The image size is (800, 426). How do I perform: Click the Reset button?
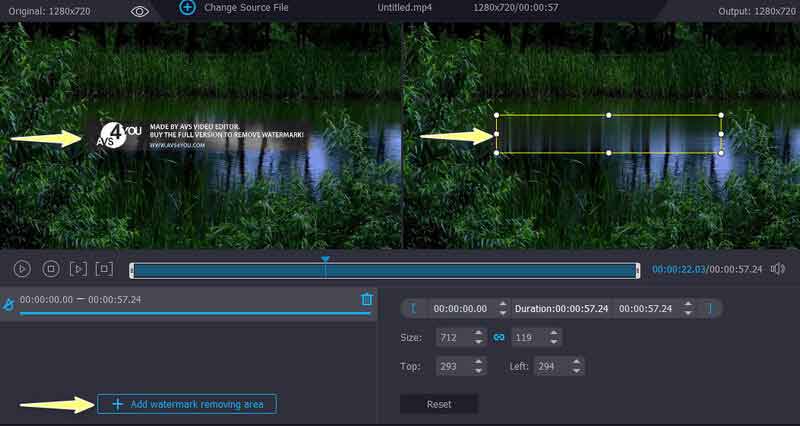[438, 404]
